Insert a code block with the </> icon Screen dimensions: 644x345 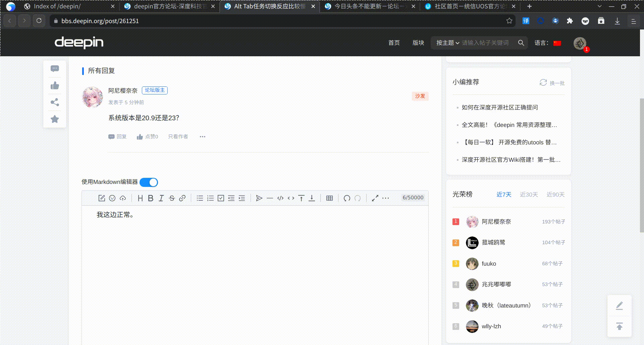pyautogui.click(x=280, y=198)
